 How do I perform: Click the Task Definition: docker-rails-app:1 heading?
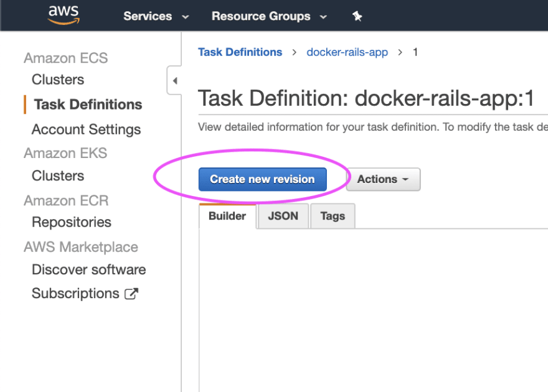[x=366, y=98]
